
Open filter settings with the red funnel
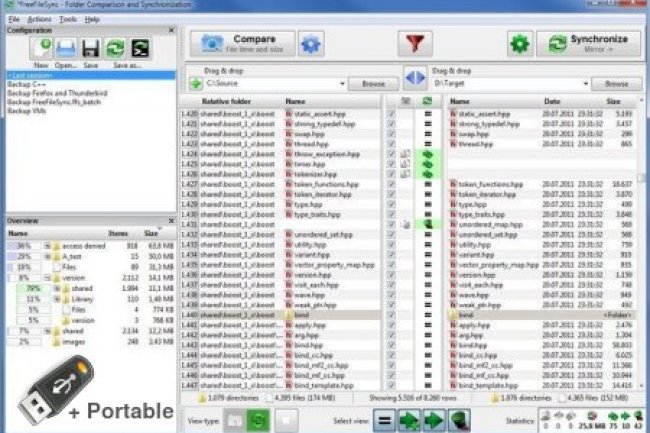tap(415, 44)
